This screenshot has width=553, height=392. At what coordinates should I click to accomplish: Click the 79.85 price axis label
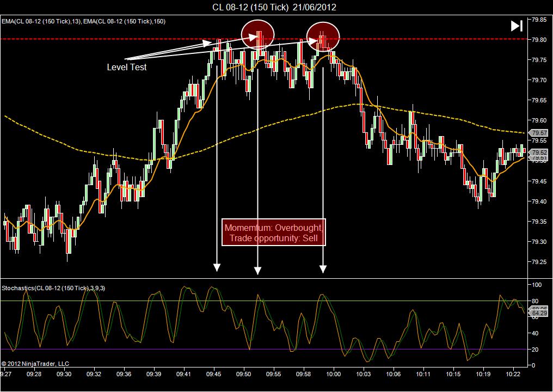pos(539,20)
